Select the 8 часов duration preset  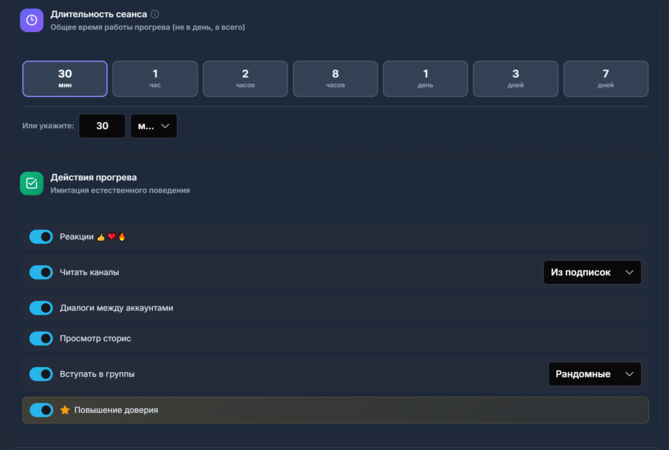[x=335, y=79]
